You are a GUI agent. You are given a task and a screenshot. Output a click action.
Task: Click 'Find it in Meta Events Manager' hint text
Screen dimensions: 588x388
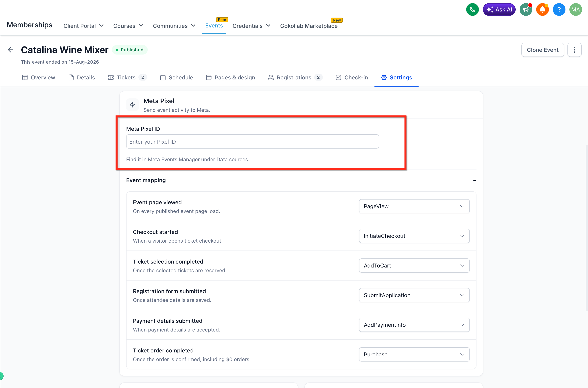coord(187,159)
